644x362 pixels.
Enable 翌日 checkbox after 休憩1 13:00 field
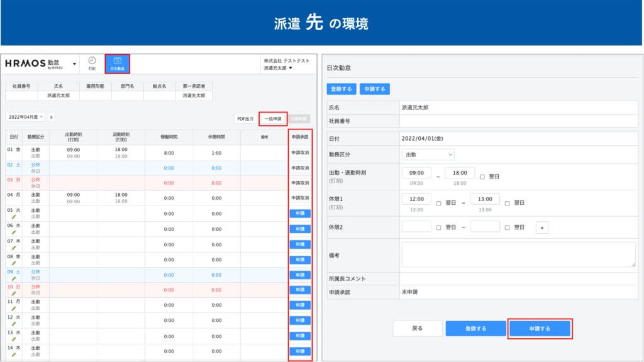pos(507,203)
